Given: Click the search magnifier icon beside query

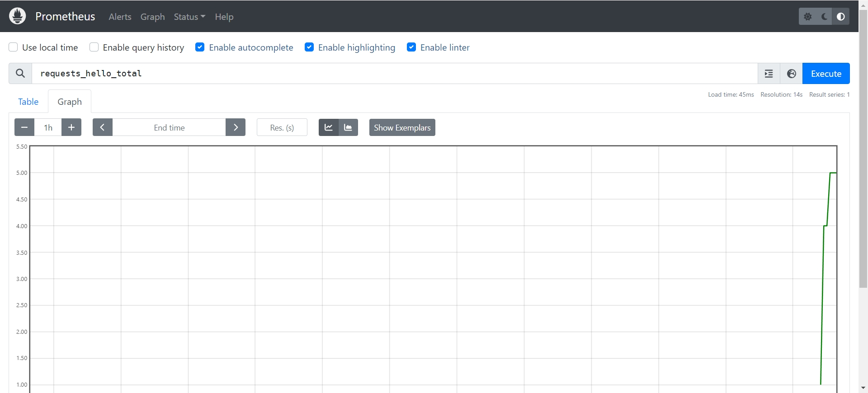Looking at the screenshot, I should (20, 73).
